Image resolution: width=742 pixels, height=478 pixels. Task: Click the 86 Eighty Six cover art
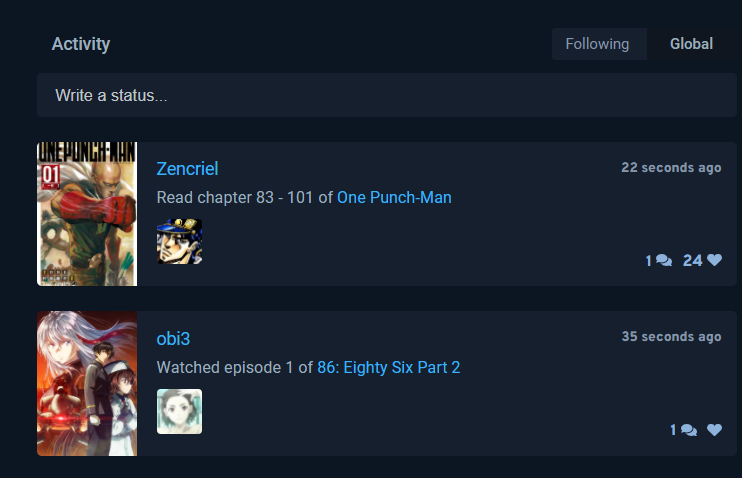87,383
